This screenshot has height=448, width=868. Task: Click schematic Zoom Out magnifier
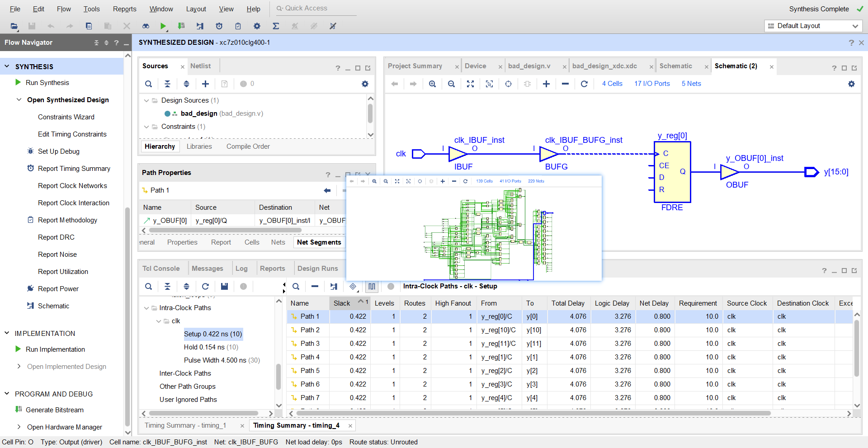[x=451, y=84]
